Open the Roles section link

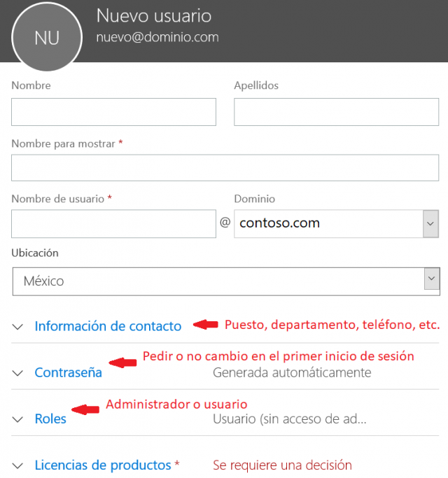click(50, 419)
